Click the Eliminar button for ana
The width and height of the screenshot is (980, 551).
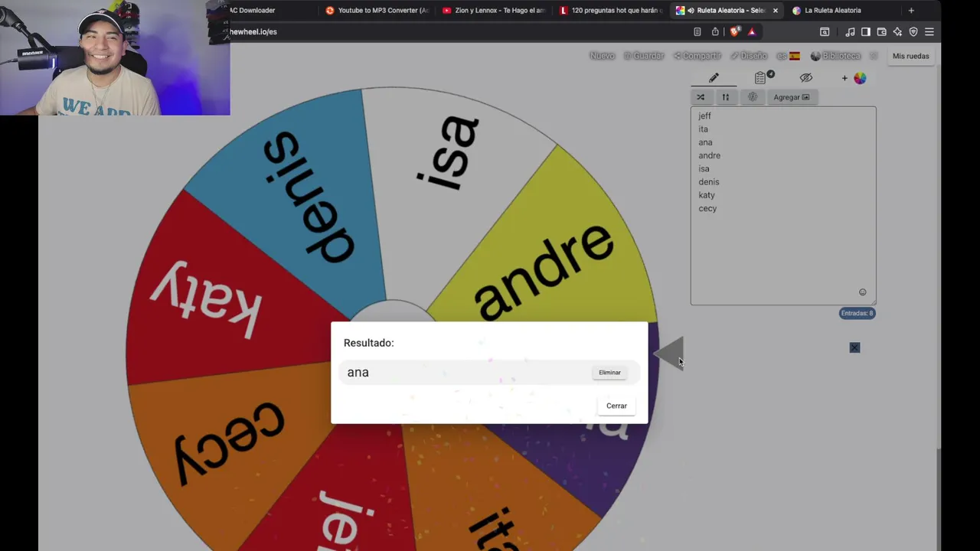click(609, 373)
